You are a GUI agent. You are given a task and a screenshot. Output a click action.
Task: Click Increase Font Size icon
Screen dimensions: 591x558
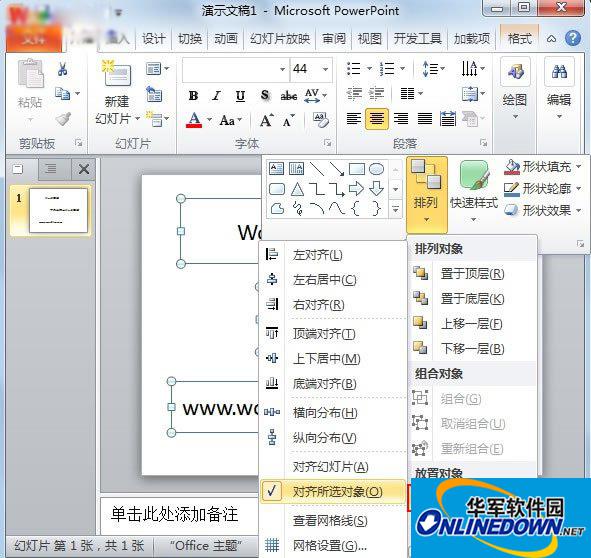coord(266,121)
